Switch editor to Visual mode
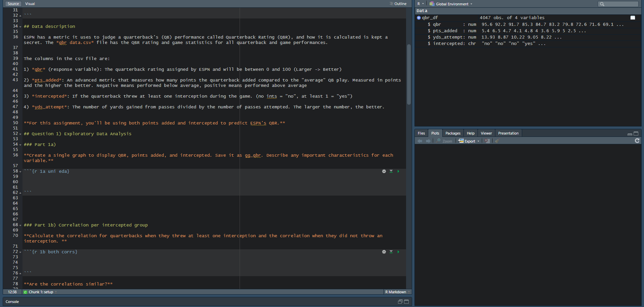This screenshot has height=307, width=644. [x=30, y=4]
